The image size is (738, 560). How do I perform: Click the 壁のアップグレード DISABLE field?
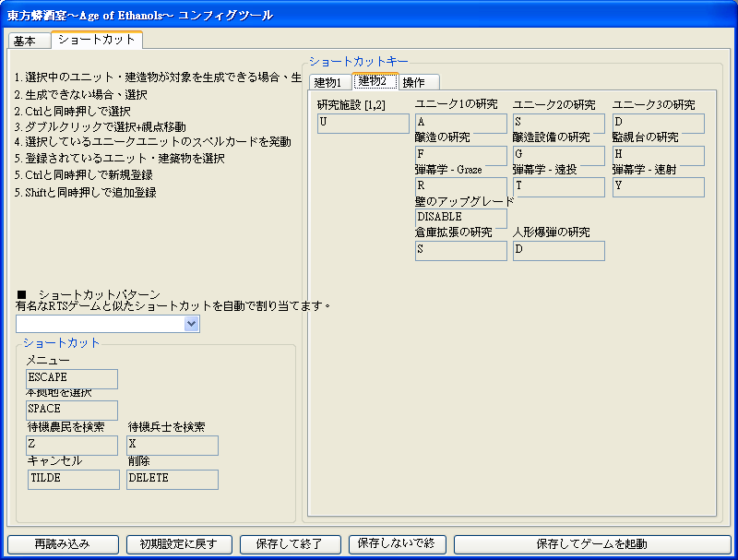[461, 218]
